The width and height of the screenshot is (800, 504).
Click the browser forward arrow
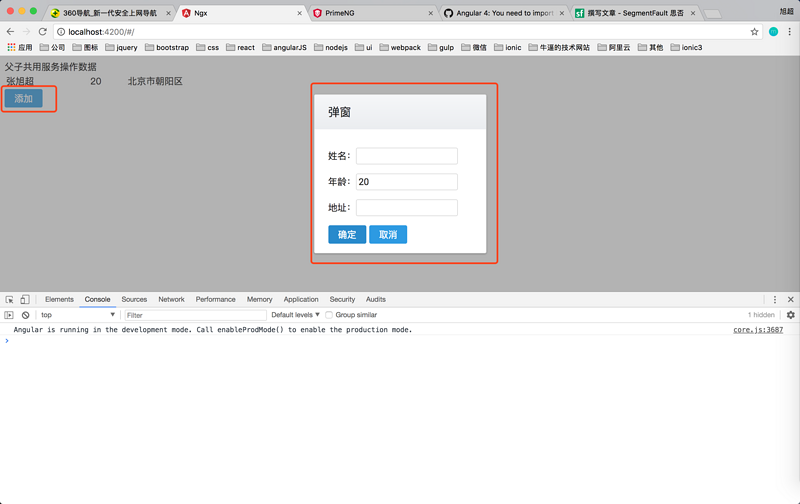point(26,32)
